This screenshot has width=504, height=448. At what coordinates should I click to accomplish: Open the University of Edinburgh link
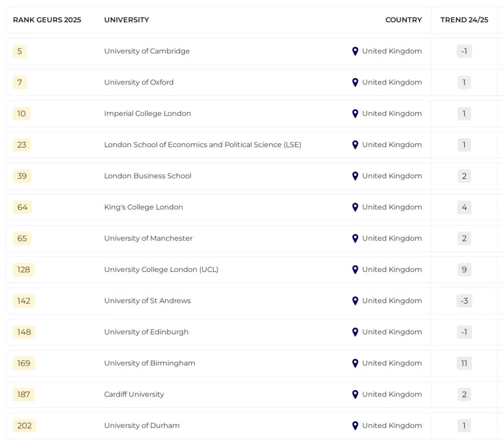(x=146, y=332)
